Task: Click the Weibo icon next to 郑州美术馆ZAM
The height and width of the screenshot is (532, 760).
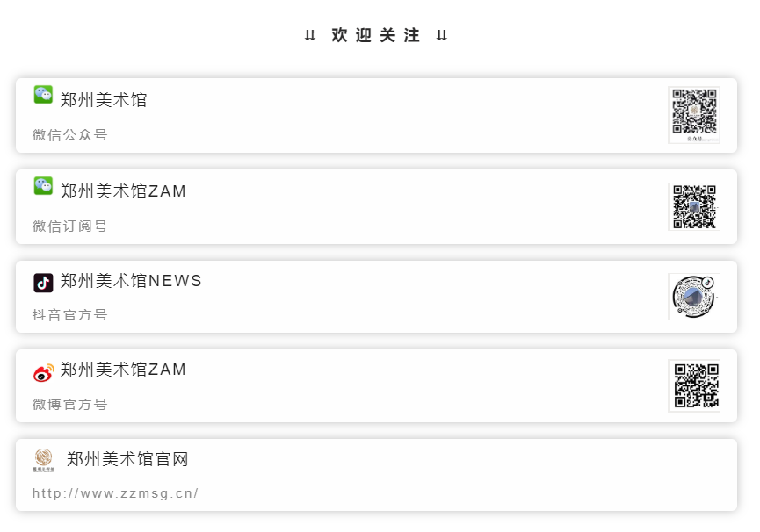Action: tap(43, 373)
